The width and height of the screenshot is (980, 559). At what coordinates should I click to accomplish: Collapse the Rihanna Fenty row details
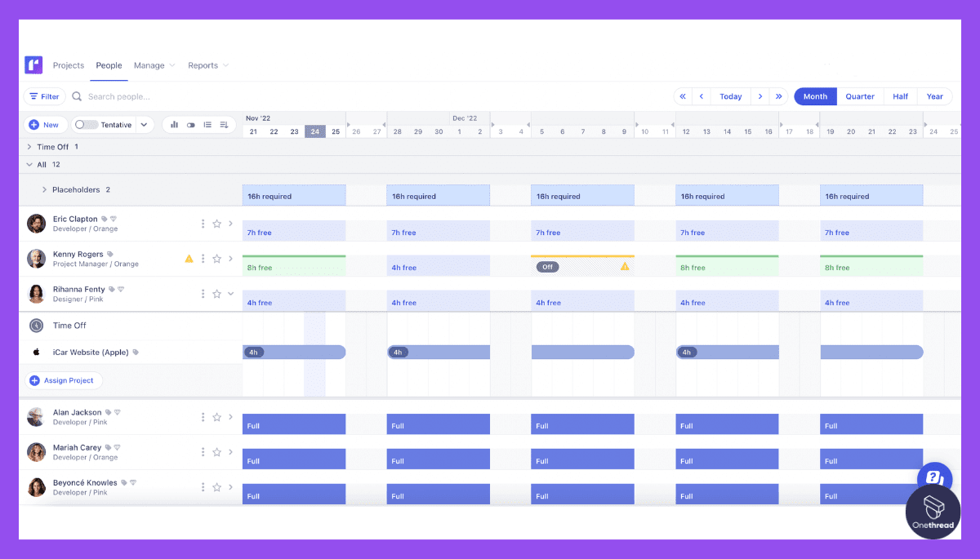pos(229,293)
